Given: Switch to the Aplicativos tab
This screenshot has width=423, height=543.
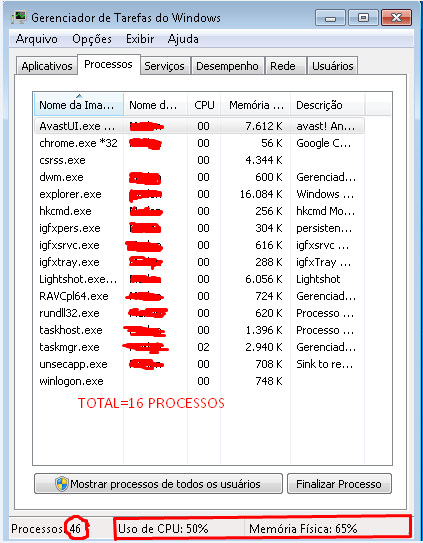Looking at the screenshot, I should [x=47, y=66].
